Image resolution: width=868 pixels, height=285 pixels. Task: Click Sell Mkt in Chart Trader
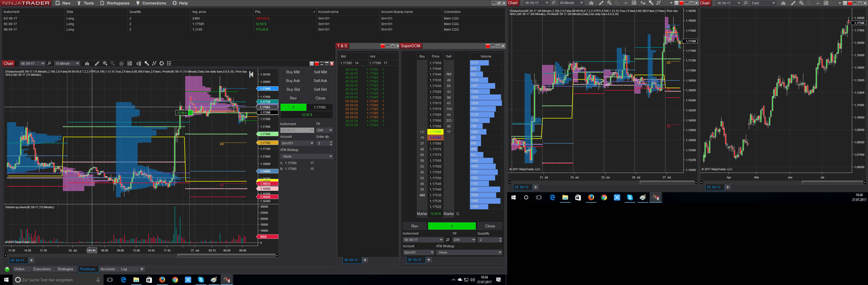click(x=320, y=72)
